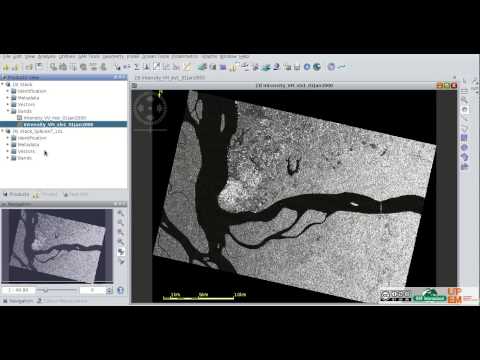
Task: Open Navigation panel help icon
Action: pos(120,290)
